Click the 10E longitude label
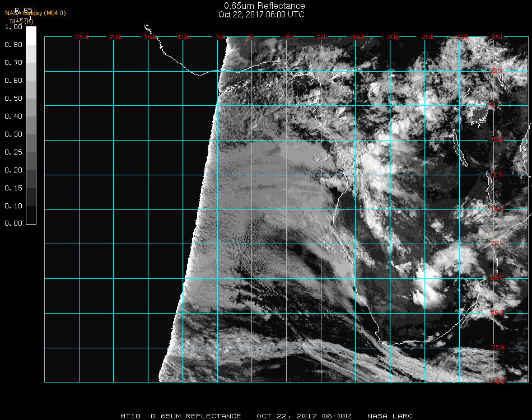This screenshot has width=532, height=420. (324, 37)
